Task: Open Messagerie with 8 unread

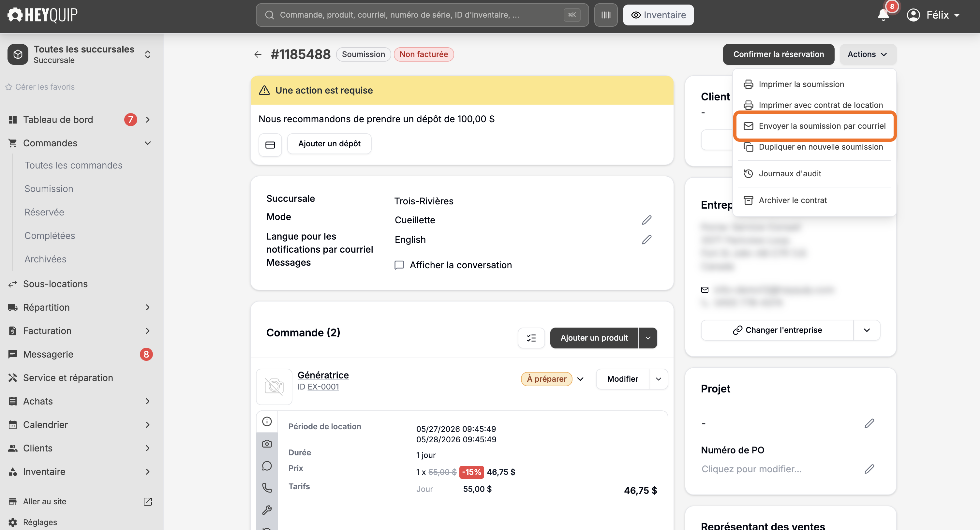Action: [80, 354]
